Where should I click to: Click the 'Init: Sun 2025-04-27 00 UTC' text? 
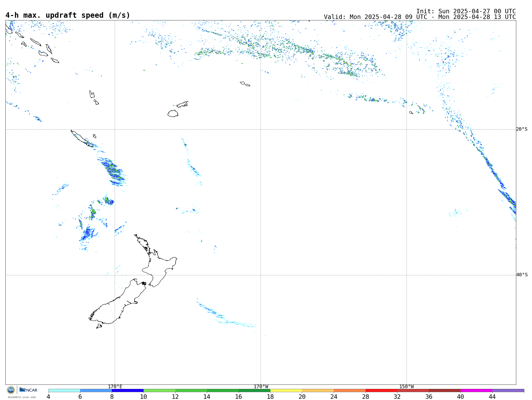pos(466,11)
